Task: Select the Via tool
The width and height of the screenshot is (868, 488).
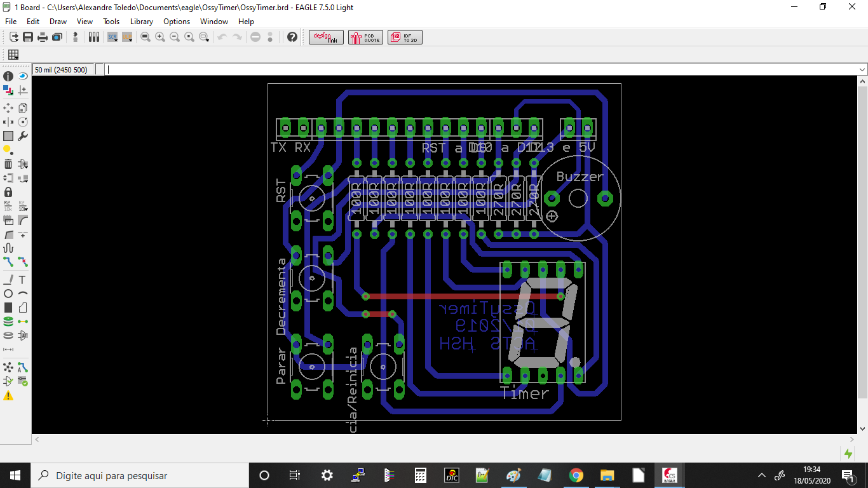Action: coord(8,322)
